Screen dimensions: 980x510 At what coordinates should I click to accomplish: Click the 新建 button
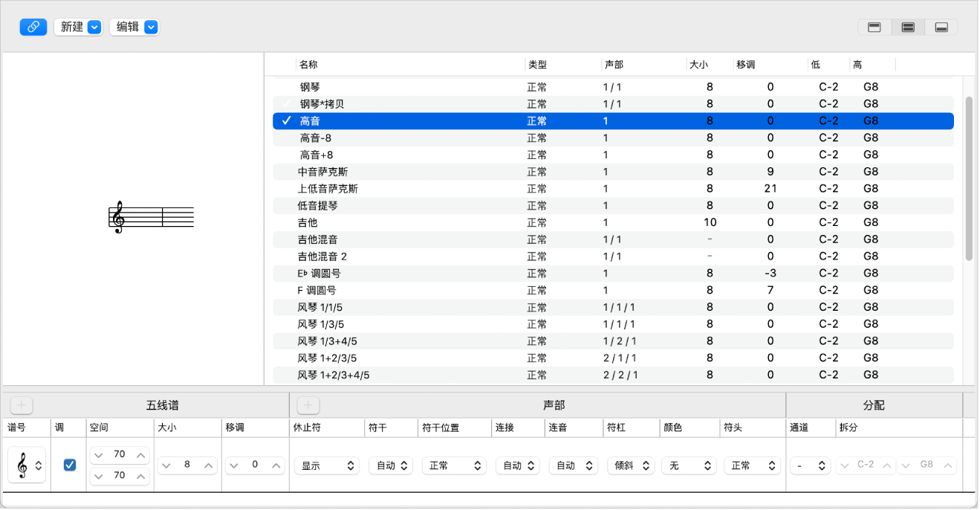point(71,27)
